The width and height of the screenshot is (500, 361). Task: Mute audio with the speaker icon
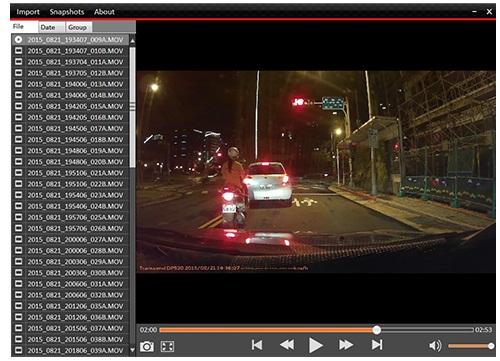coord(435,346)
